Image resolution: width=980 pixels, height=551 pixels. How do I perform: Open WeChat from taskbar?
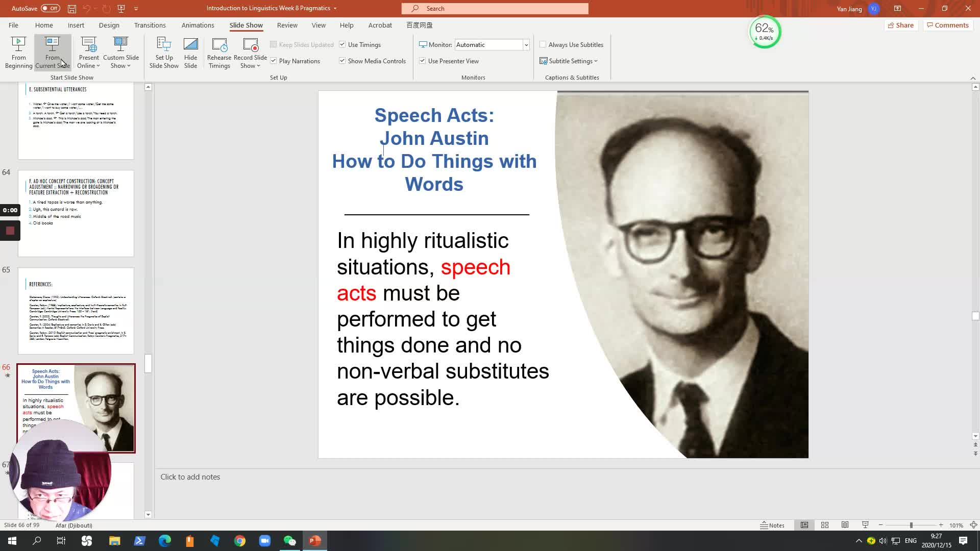pyautogui.click(x=290, y=541)
